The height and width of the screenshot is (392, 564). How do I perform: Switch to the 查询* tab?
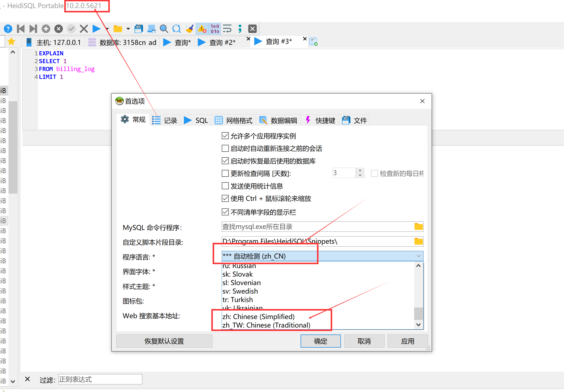(x=177, y=42)
